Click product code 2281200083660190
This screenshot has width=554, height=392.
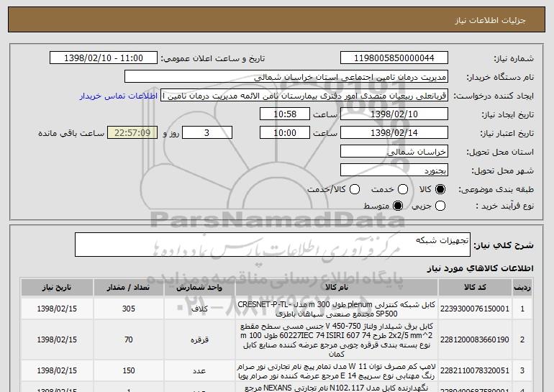coord(475,339)
